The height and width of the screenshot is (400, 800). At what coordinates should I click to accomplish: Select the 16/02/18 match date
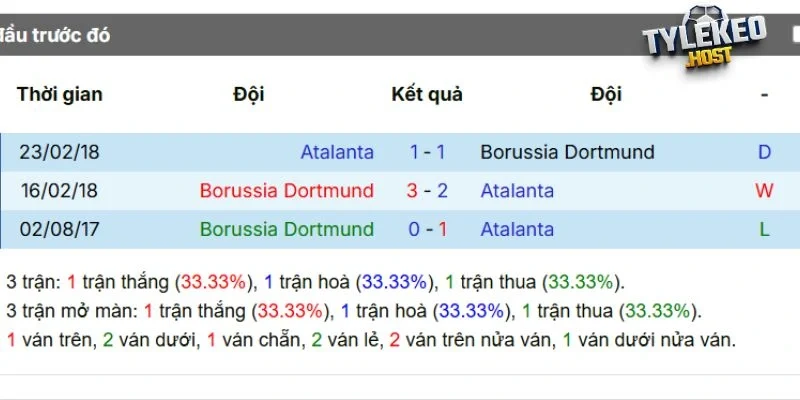(x=60, y=191)
